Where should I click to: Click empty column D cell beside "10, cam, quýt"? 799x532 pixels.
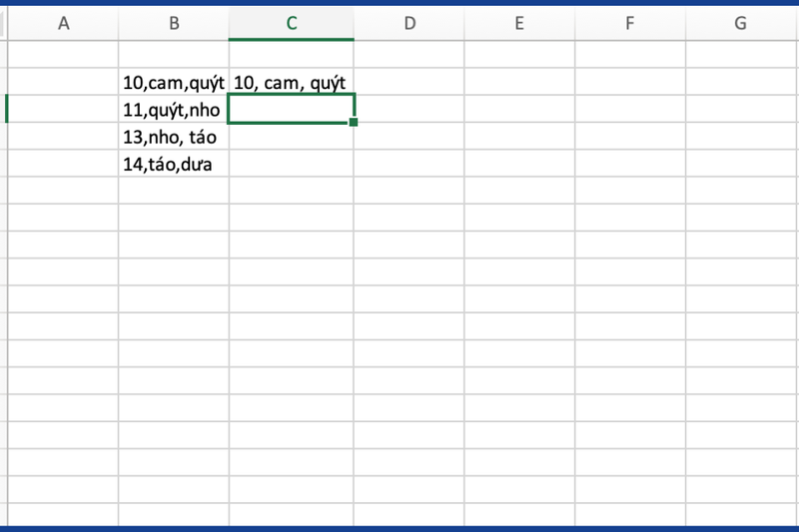click(x=409, y=82)
